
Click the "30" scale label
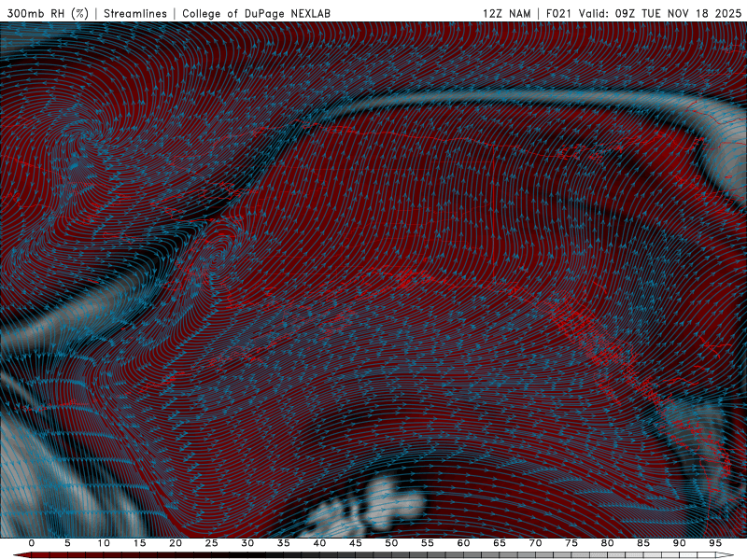(x=247, y=543)
